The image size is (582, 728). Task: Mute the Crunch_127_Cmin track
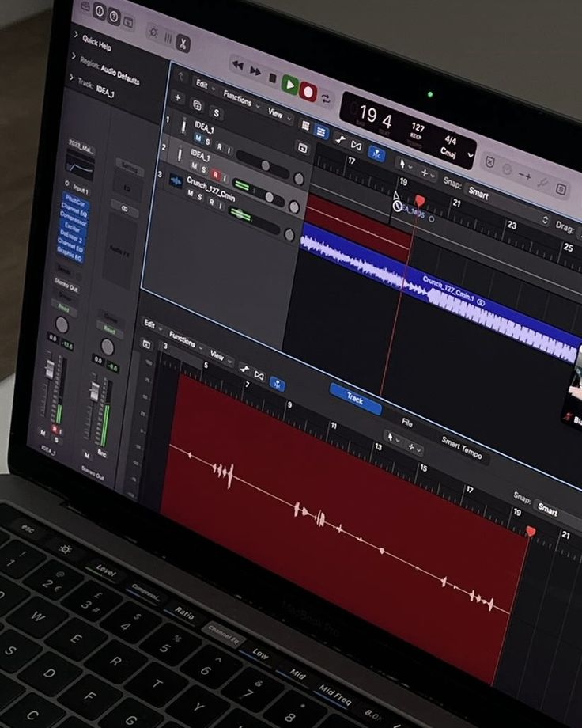tap(190, 194)
